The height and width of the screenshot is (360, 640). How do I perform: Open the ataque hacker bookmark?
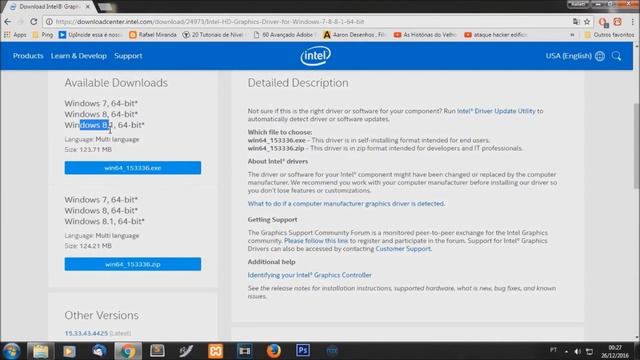coord(496,35)
